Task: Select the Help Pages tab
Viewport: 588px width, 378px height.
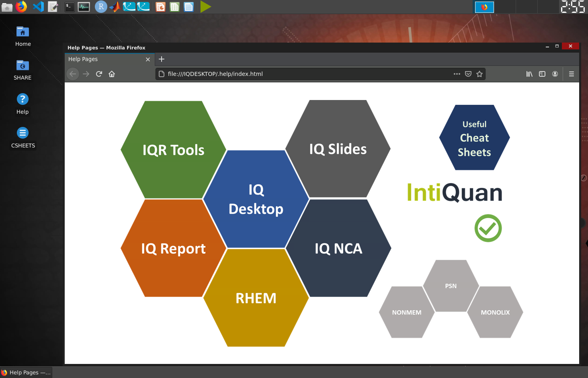Action: tap(109, 59)
